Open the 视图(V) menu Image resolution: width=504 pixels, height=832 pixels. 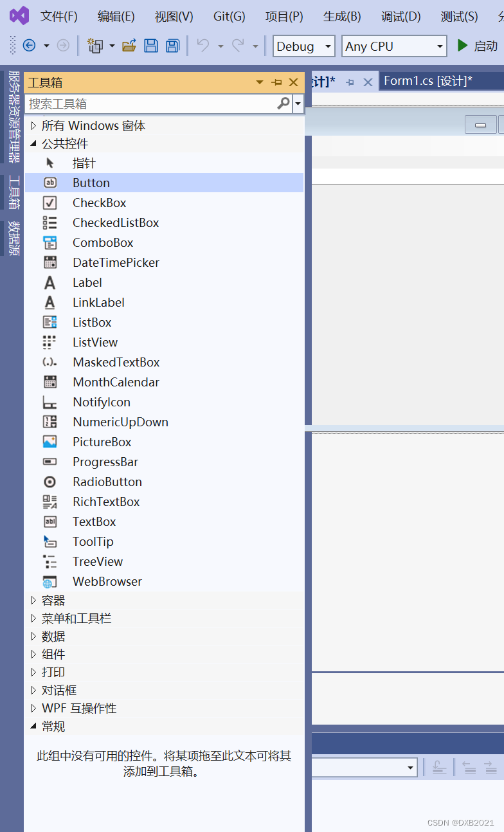tap(174, 17)
